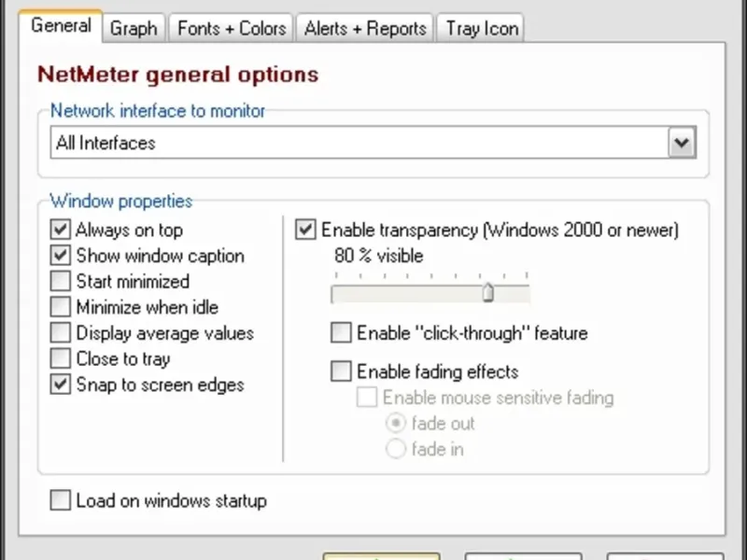Enable the "click-through" feature checkbox
Image resolution: width=747 pixels, height=560 pixels.
pyautogui.click(x=342, y=332)
